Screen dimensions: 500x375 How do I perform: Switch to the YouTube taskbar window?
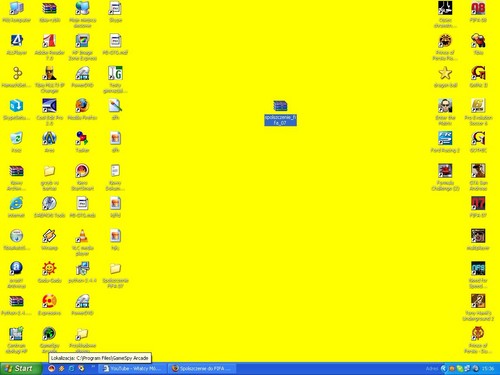(x=133, y=369)
